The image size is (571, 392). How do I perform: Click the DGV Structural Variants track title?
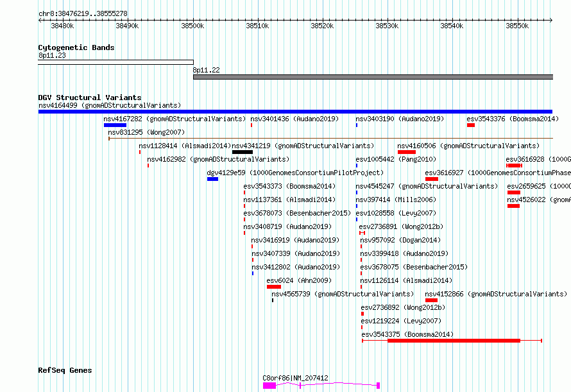point(90,98)
